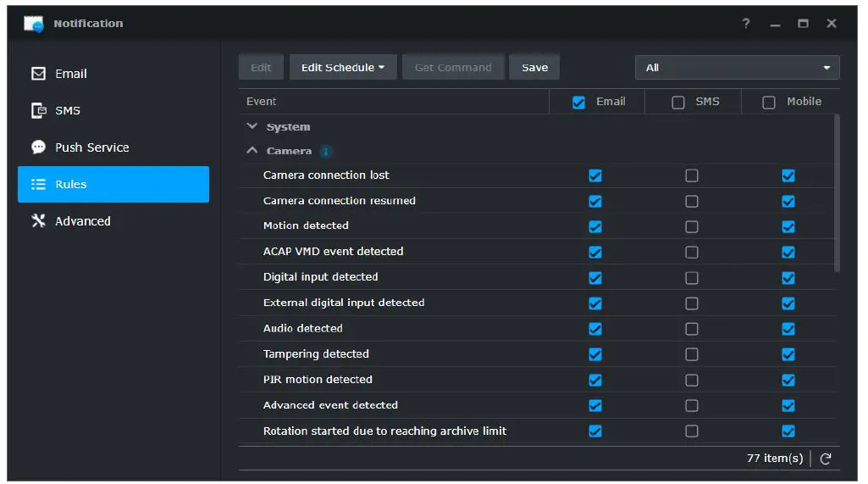
Task: Uncheck Email for Camera connection resumed
Action: pyautogui.click(x=595, y=201)
